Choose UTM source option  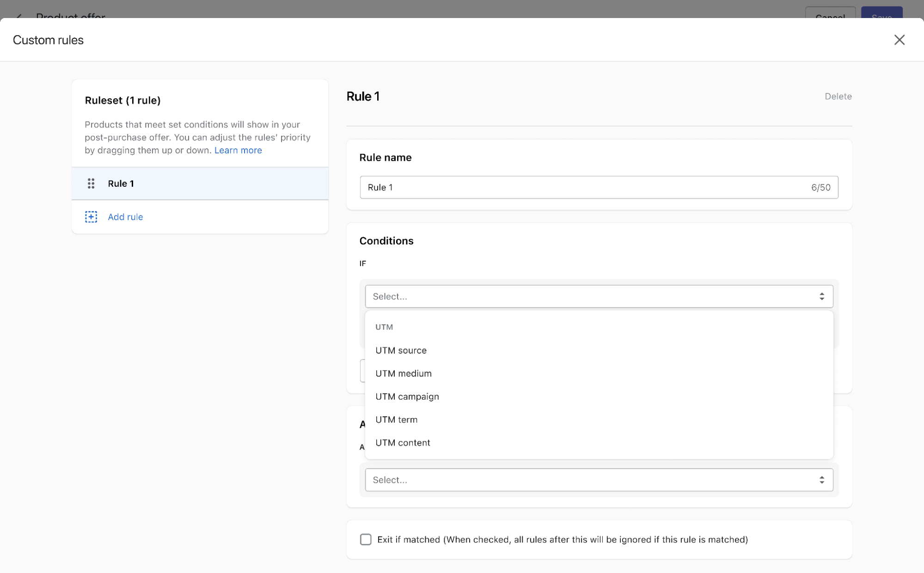pos(401,350)
